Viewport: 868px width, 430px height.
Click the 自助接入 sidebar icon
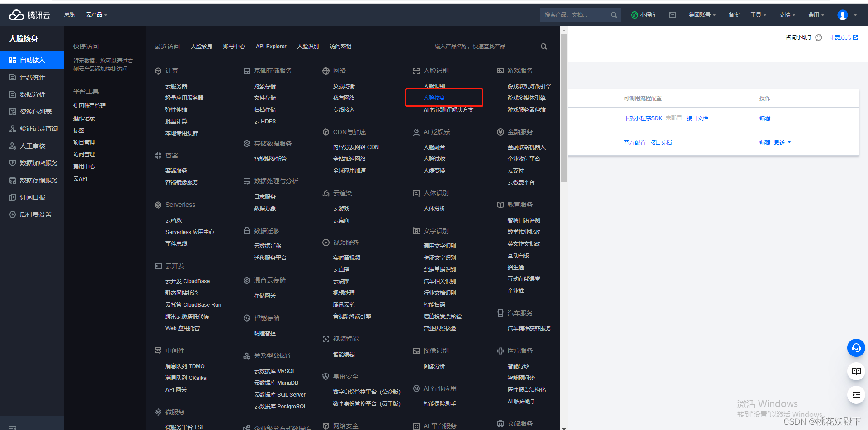click(x=13, y=60)
